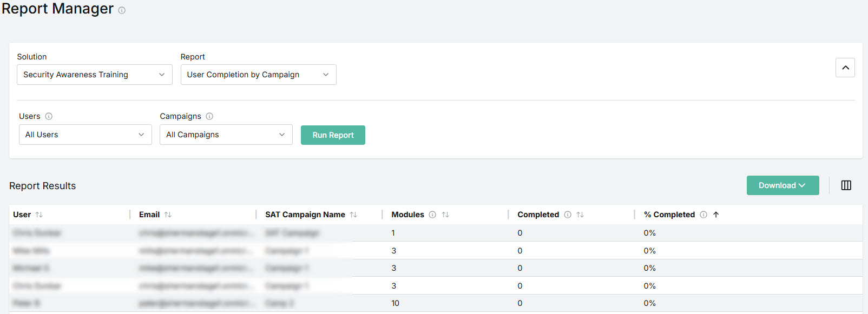
Task: Sort by Email column sort icon
Action: (168, 215)
